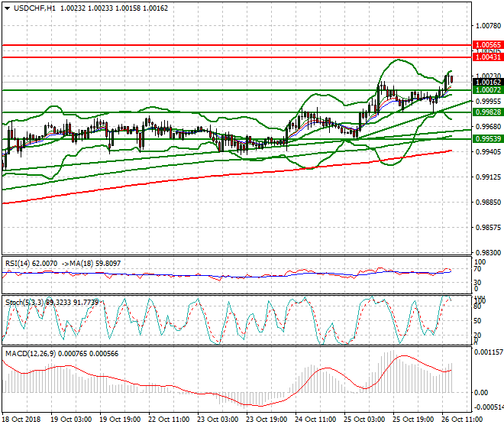The width and height of the screenshot is (504, 428).
Task: Select the current price label 1.00162
Action: [x=488, y=83]
